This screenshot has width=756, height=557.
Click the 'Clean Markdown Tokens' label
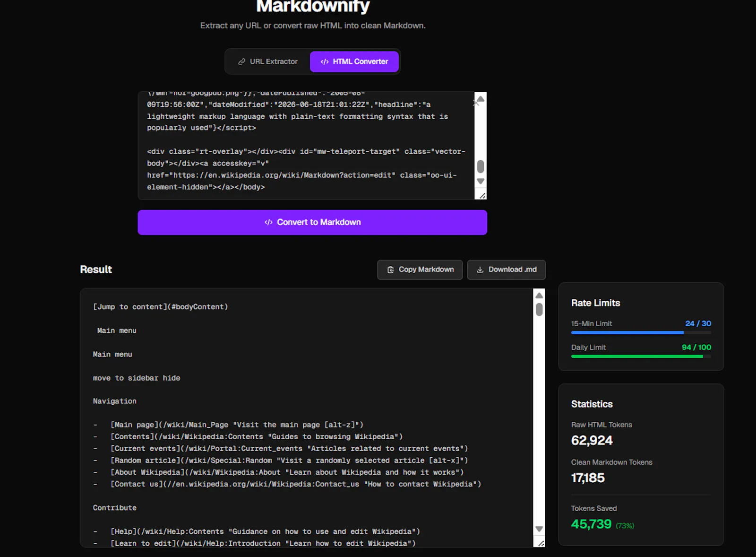click(612, 462)
